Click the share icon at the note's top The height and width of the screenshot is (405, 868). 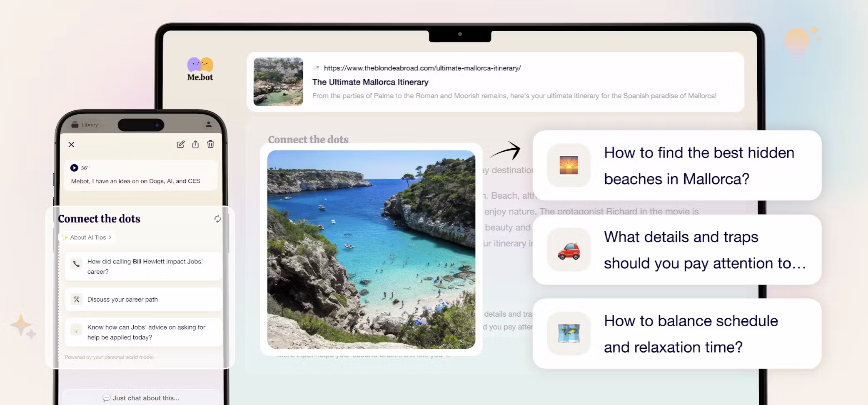point(195,144)
